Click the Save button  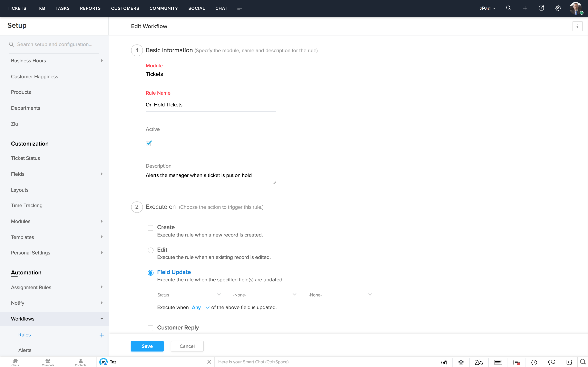147,346
